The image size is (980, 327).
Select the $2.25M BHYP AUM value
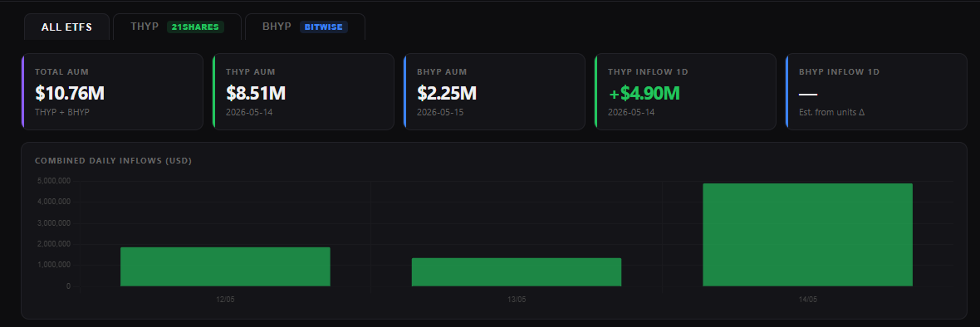click(447, 93)
